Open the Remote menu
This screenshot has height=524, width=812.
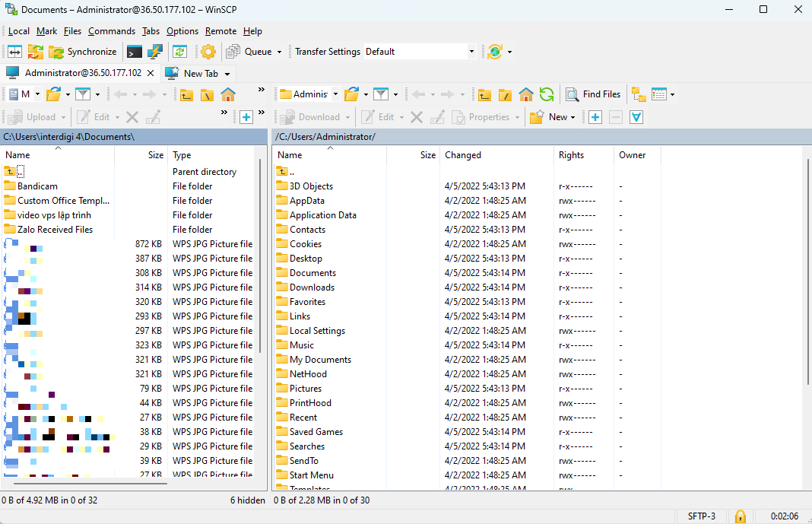[x=220, y=31]
